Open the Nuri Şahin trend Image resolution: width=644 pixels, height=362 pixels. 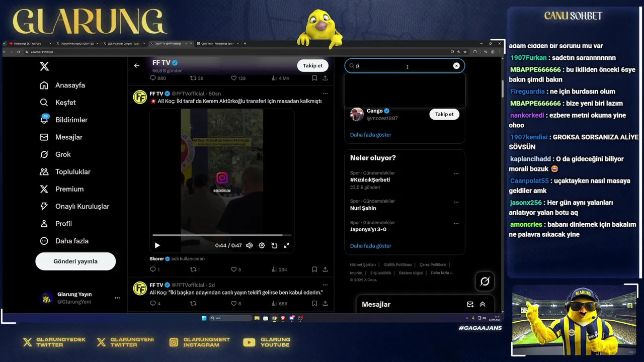363,208
